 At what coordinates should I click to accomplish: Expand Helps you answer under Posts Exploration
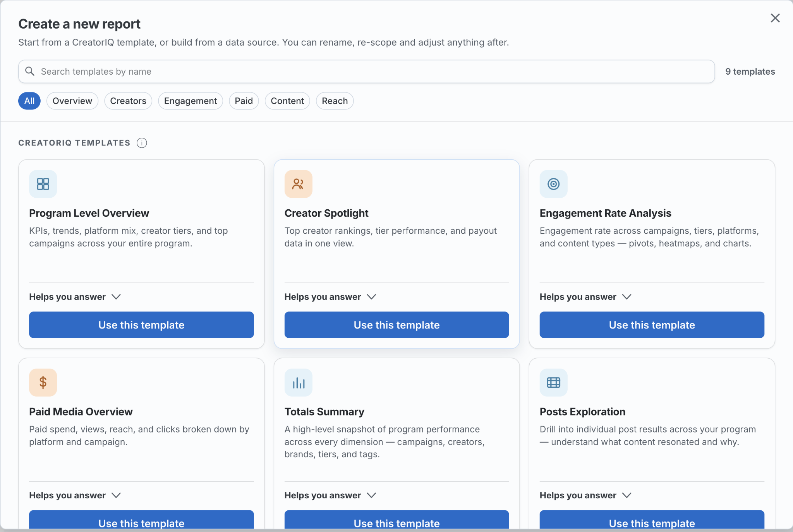[585, 495]
